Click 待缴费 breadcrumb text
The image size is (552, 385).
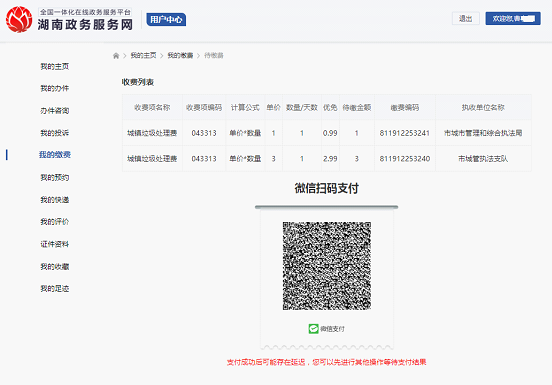pos(214,55)
